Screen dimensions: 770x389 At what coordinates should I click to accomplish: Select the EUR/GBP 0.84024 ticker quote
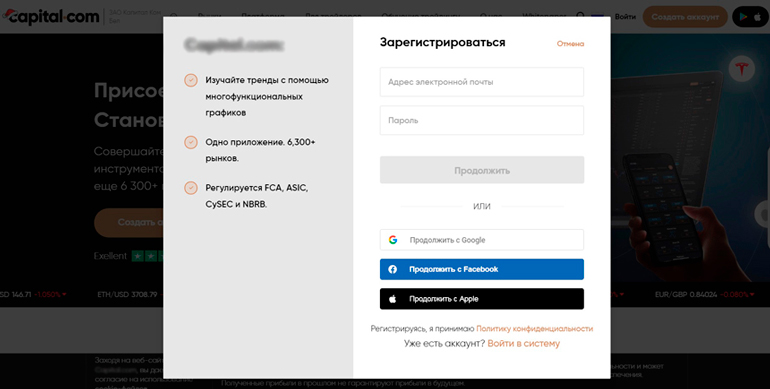tap(686, 295)
